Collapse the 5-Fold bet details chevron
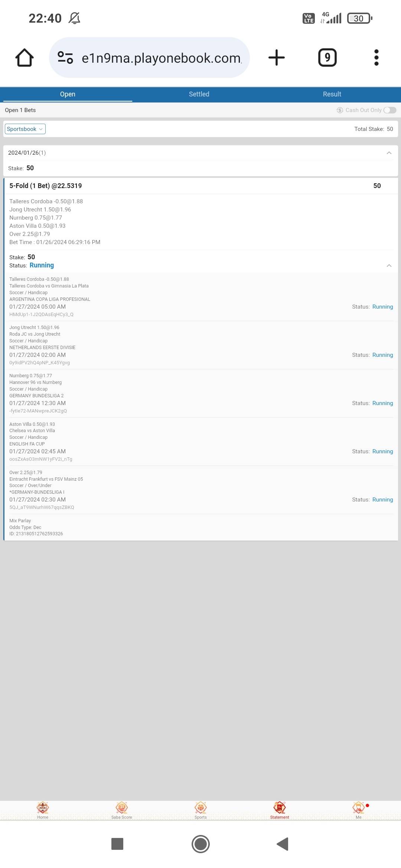This screenshot has height=868, width=401. coord(389,266)
